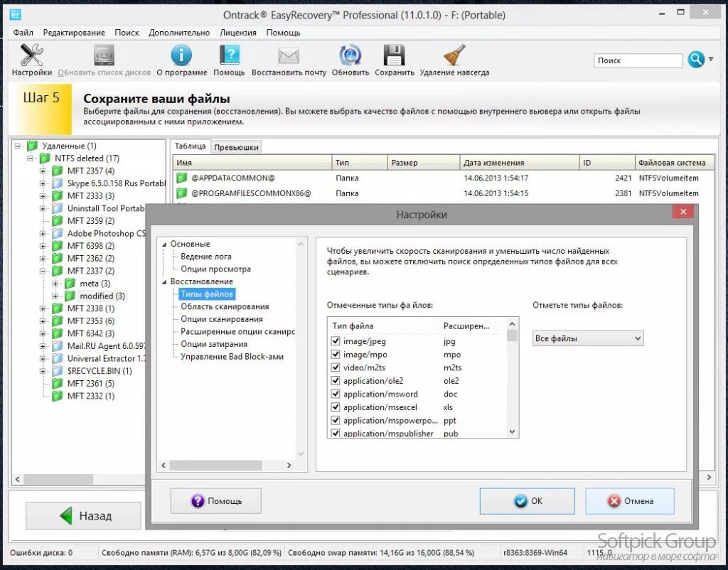Viewport: 728px width, 570px height.
Task: Click the folder icon of @APPDATACOMMON@ row
Action: tap(181, 178)
